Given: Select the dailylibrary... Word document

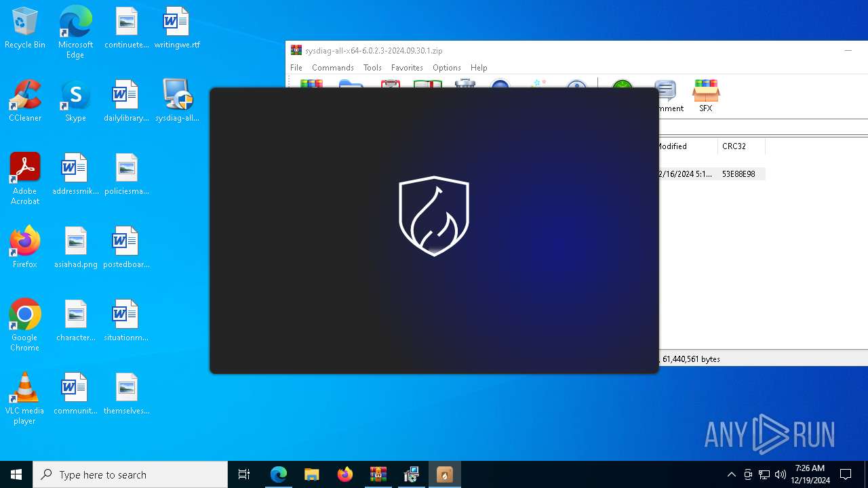Looking at the screenshot, I should click(x=126, y=101).
